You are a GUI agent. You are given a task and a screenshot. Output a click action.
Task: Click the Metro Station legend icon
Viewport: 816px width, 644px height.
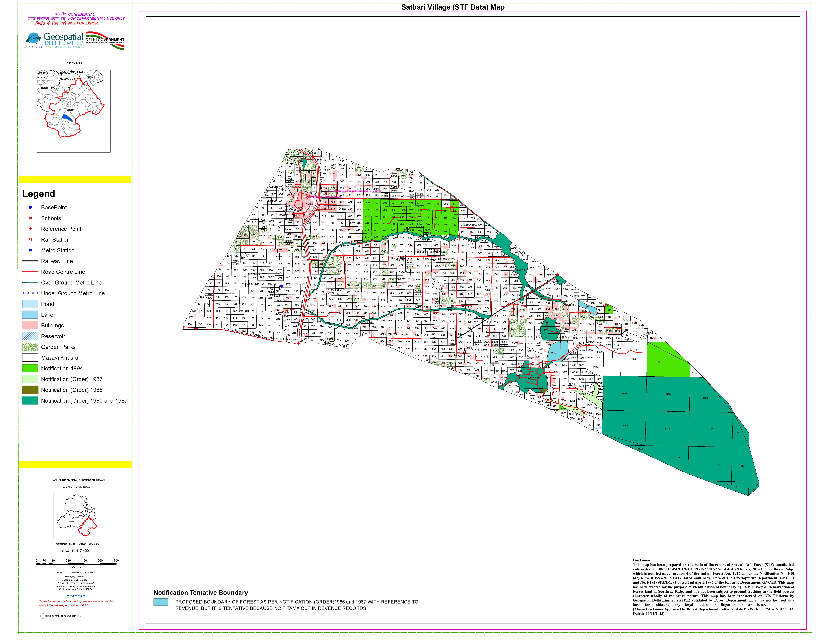30,250
